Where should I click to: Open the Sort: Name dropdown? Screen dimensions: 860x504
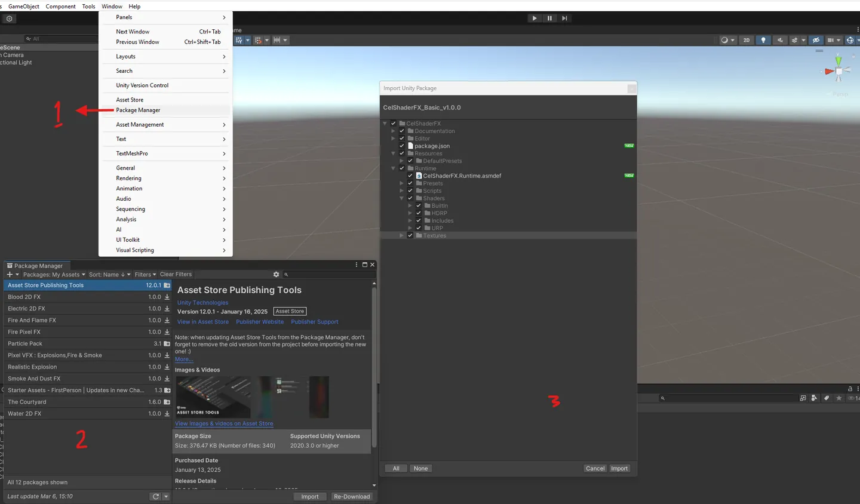(x=109, y=275)
